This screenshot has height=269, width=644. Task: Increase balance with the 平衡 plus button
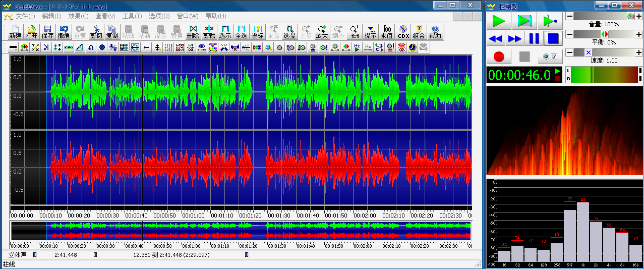pyautogui.click(x=639, y=34)
